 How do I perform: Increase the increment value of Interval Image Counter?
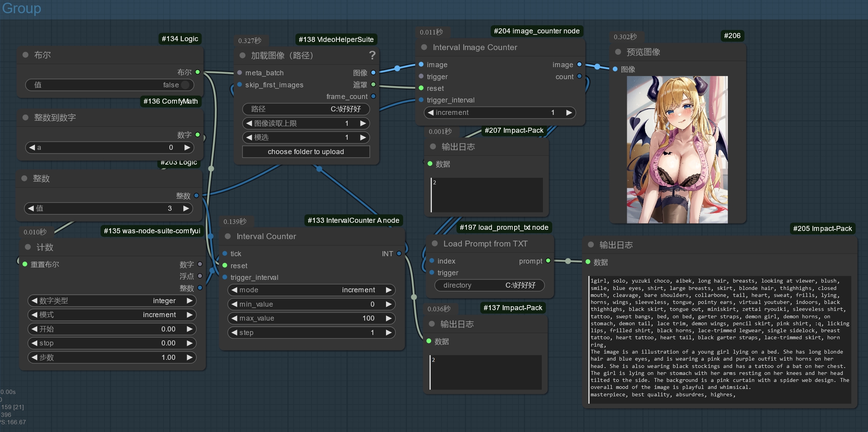tap(569, 113)
